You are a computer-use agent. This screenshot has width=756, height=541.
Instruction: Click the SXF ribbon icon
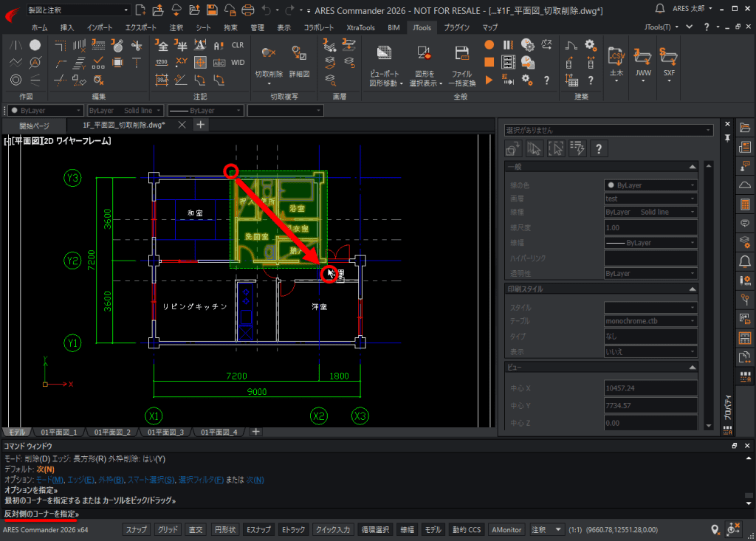669,57
